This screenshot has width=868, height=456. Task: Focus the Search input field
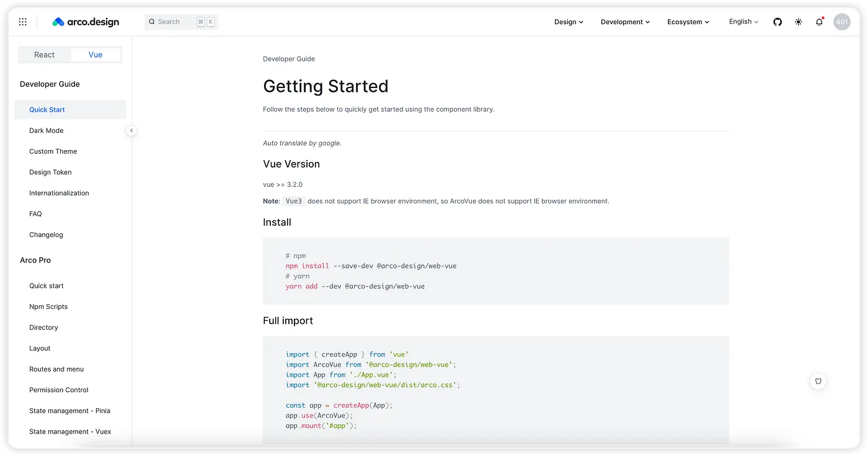[x=181, y=22]
